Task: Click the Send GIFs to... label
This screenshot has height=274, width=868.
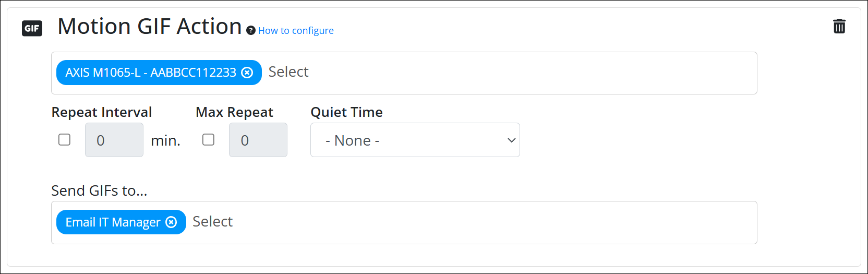Action: coord(99,191)
